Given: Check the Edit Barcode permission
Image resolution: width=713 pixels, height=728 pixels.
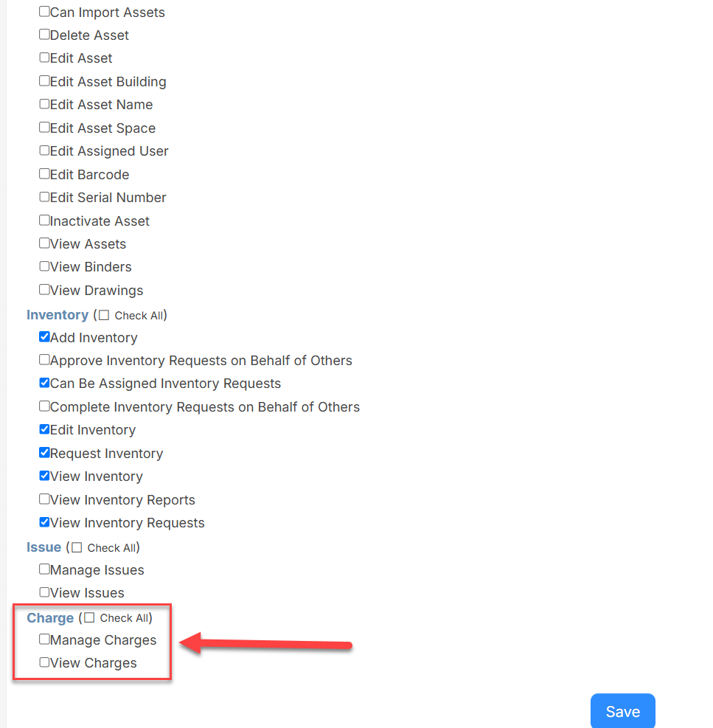Looking at the screenshot, I should click(x=44, y=173).
